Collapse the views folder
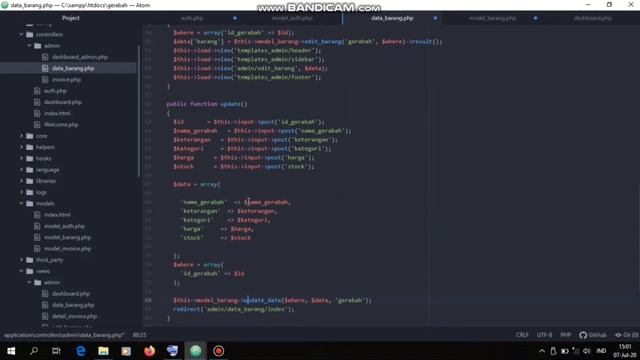This screenshot has width=640, height=360. [21, 271]
